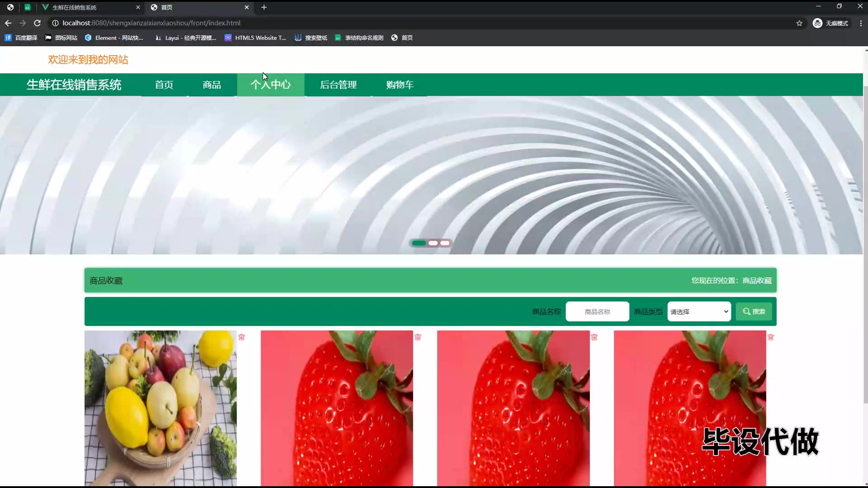Viewport: 868px width, 488px height.
Task: Open the 后台管理 navigation item
Action: [338, 85]
